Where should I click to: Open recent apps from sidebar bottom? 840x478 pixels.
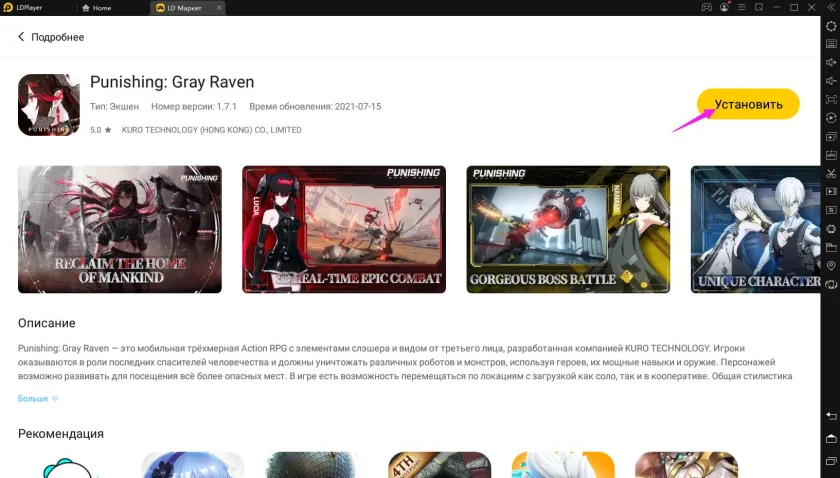[831, 461]
